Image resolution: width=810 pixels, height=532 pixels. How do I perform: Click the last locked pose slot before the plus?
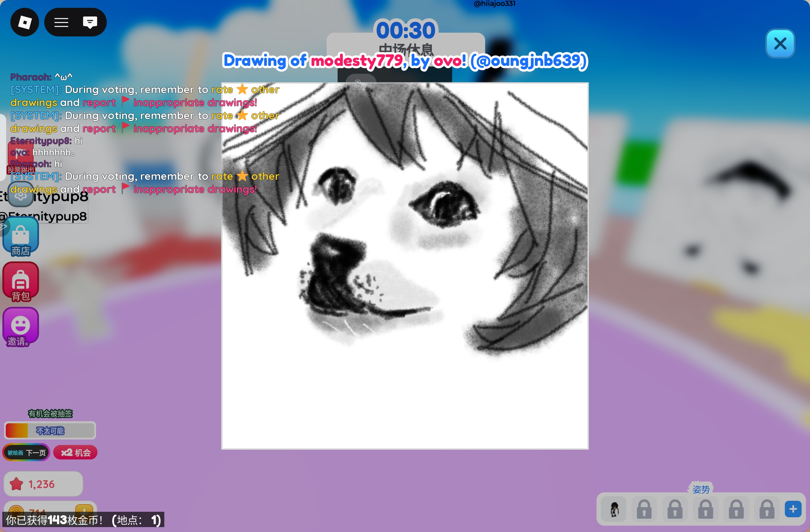767,509
